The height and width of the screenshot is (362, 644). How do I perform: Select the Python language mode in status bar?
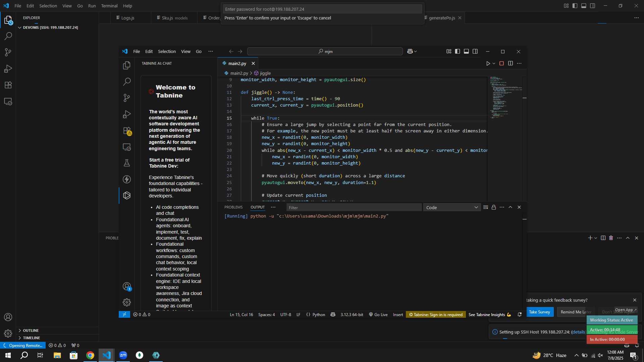click(319, 314)
